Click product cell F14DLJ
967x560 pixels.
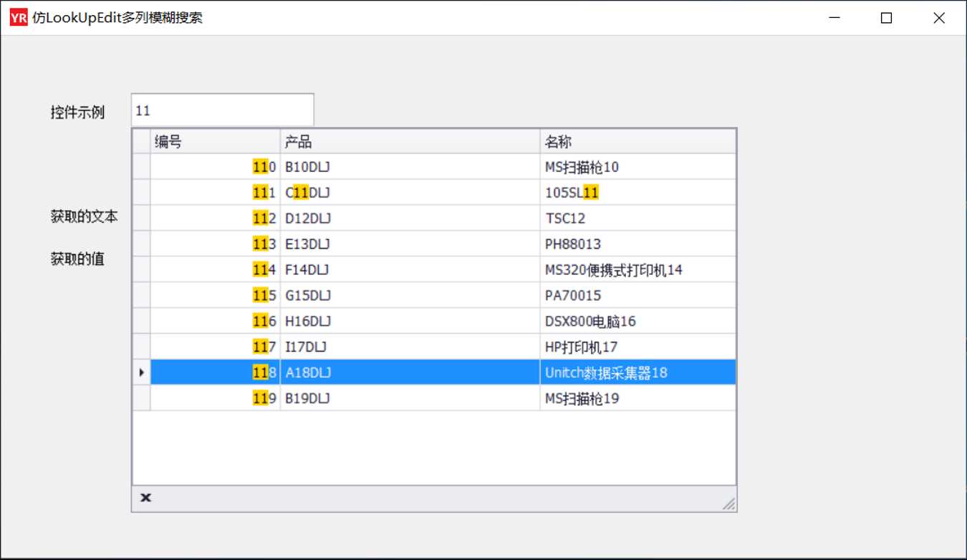coord(410,270)
